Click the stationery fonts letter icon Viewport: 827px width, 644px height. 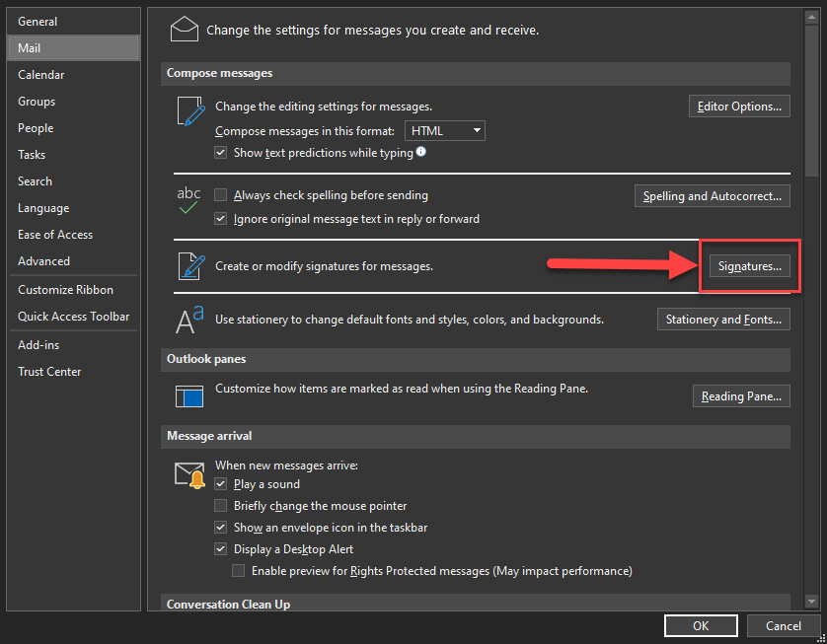[x=188, y=320]
